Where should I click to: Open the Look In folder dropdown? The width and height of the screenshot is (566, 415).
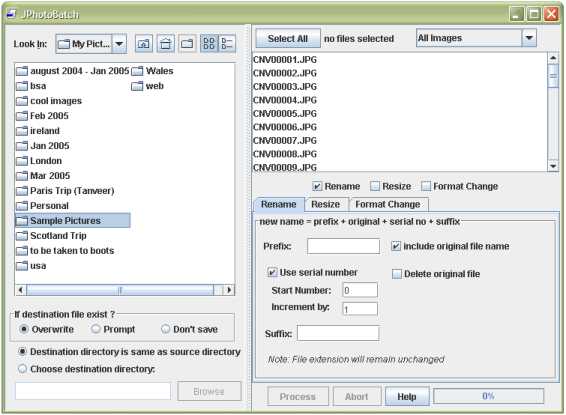click(x=119, y=44)
